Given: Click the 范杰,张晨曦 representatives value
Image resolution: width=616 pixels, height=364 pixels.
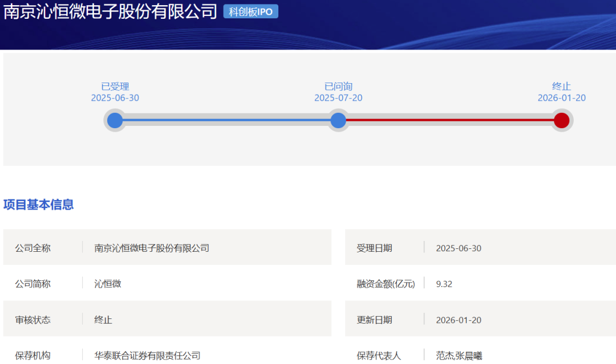Looking at the screenshot, I should tap(459, 355).
